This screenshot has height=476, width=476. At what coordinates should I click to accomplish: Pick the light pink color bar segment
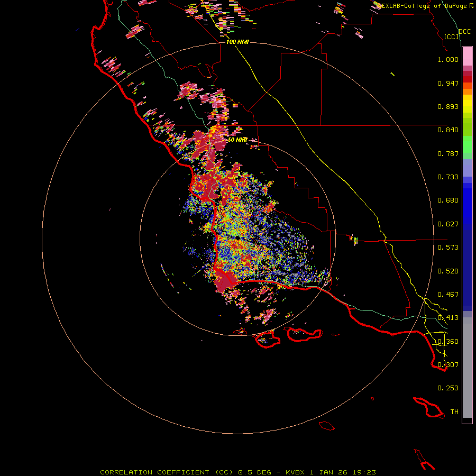[467, 57]
